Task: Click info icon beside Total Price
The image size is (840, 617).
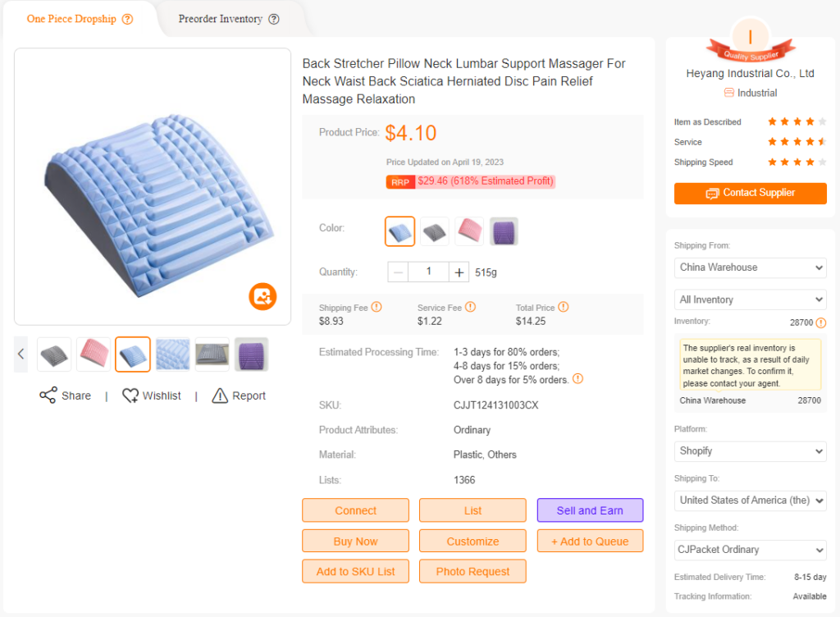Action: pyautogui.click(x=563, y=307)
